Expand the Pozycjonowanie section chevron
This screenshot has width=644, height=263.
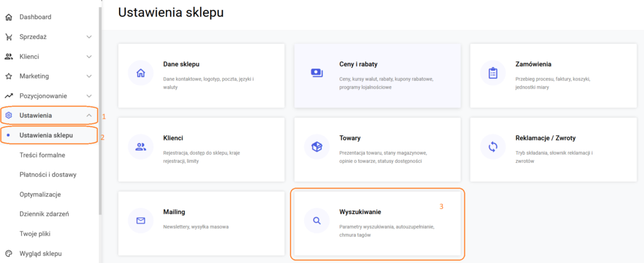pos(89,96)
